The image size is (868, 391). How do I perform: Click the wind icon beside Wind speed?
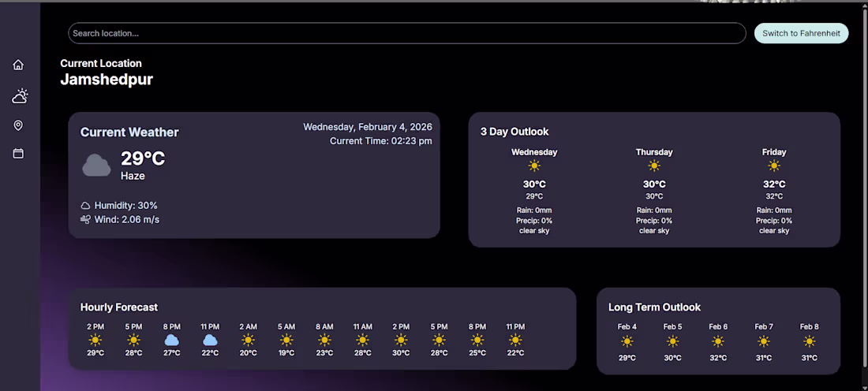pos(85,220)
